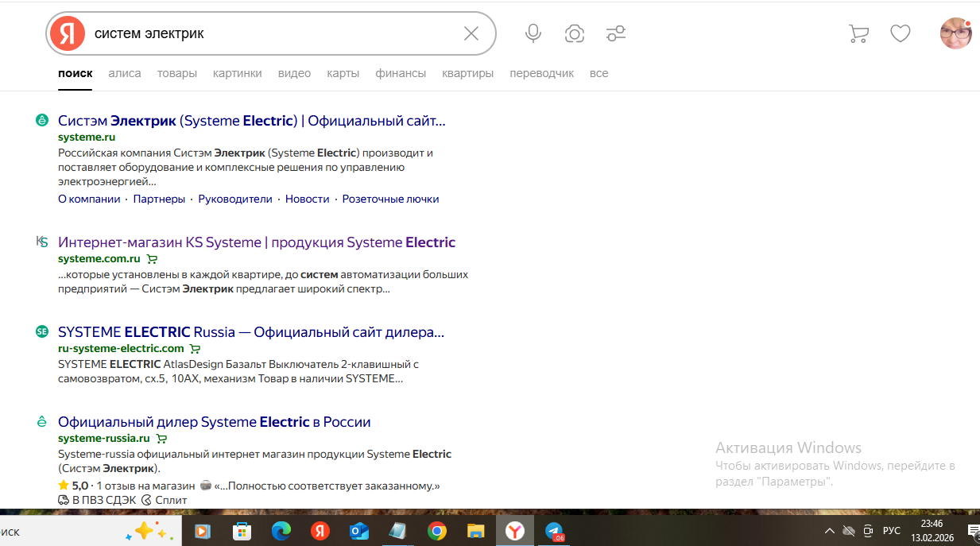The height and width of the screenshot is (546, 980).
Task: Open the systeme-russia.ru green URL
Action: pyautogui.click(x=104, y=439)
